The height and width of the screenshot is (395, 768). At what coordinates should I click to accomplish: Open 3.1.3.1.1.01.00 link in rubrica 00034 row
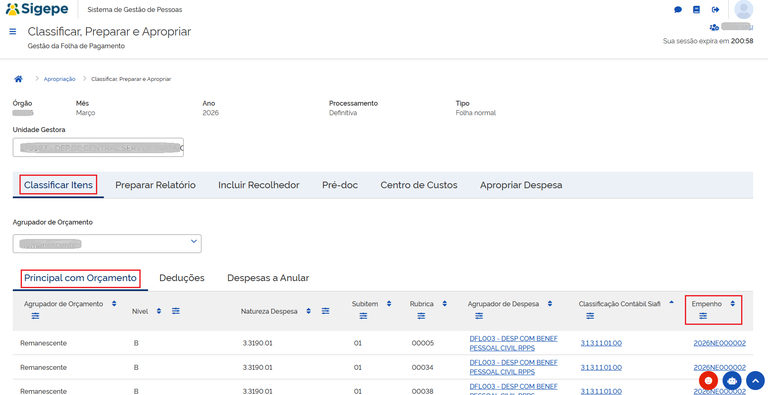(601, 367)
